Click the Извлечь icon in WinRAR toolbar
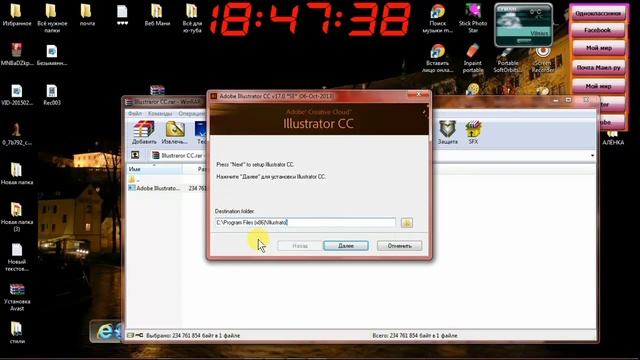640x360 pixels. tap(175, 133)
